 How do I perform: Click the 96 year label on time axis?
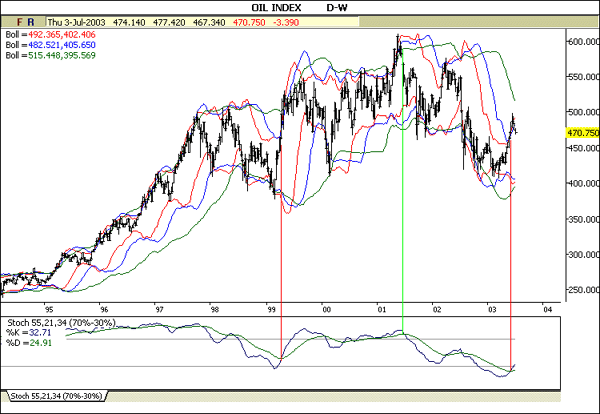click(104, 309)
